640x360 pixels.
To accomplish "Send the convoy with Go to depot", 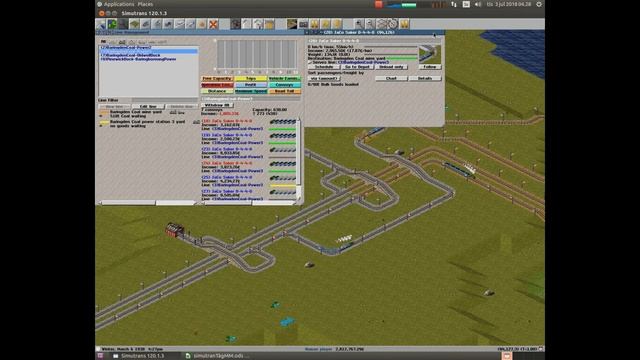I will tap(358, 67).
